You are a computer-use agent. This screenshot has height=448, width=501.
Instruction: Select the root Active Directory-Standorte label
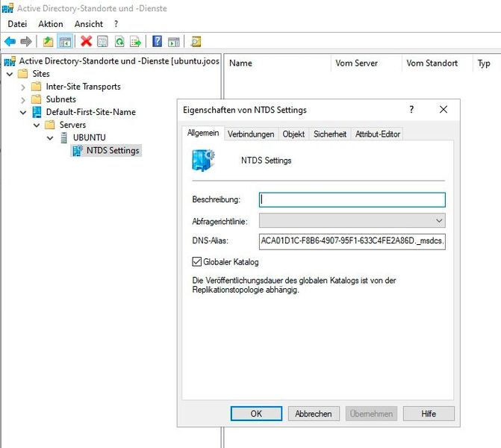[x=119, y=60]
